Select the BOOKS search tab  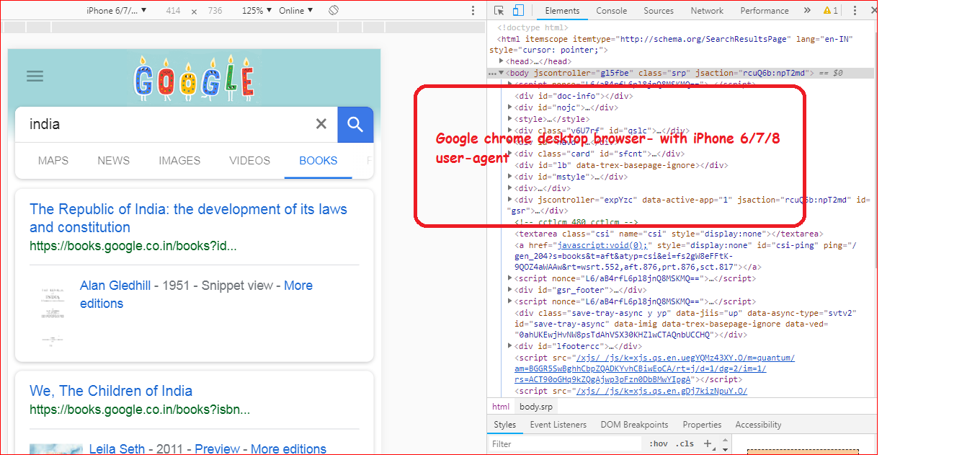318,161
